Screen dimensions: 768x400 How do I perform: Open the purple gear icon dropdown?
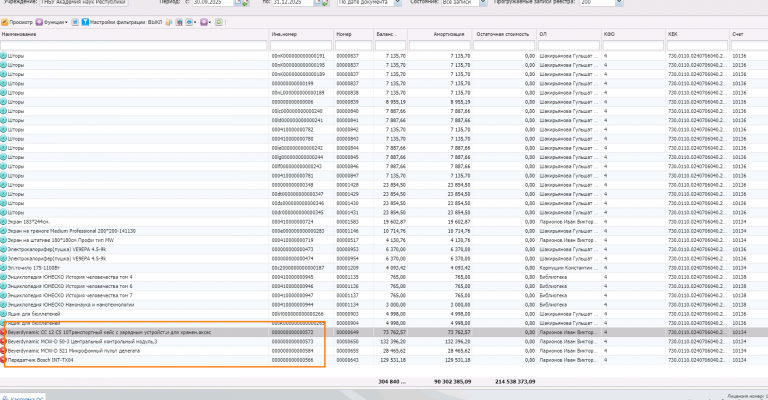[206, 23]
